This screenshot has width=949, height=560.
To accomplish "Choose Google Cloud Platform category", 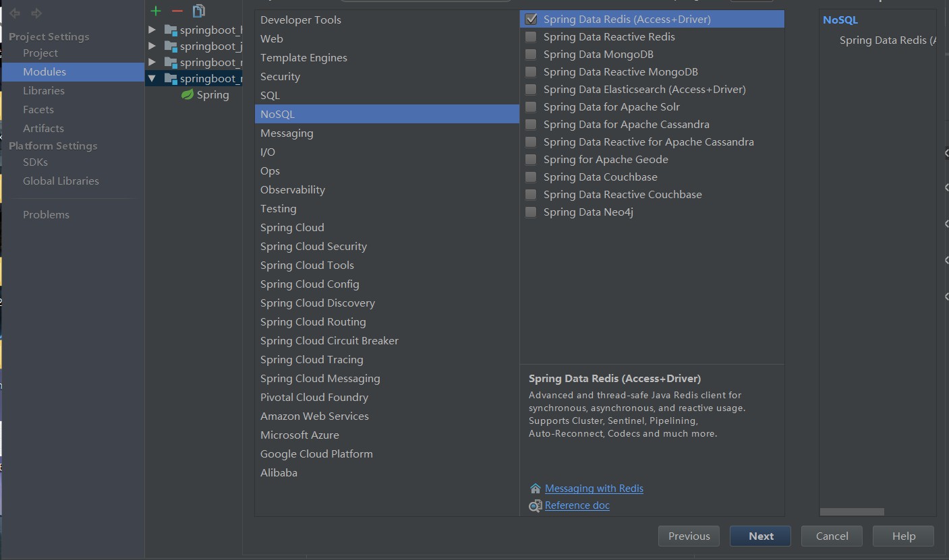I will tap(387, 454).
